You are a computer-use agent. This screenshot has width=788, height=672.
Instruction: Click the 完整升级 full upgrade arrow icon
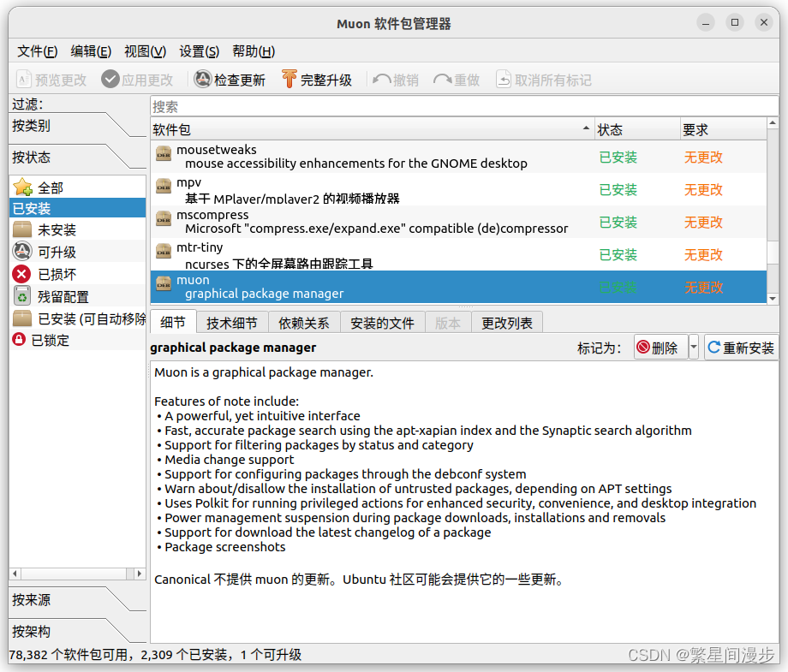(289, 79)
